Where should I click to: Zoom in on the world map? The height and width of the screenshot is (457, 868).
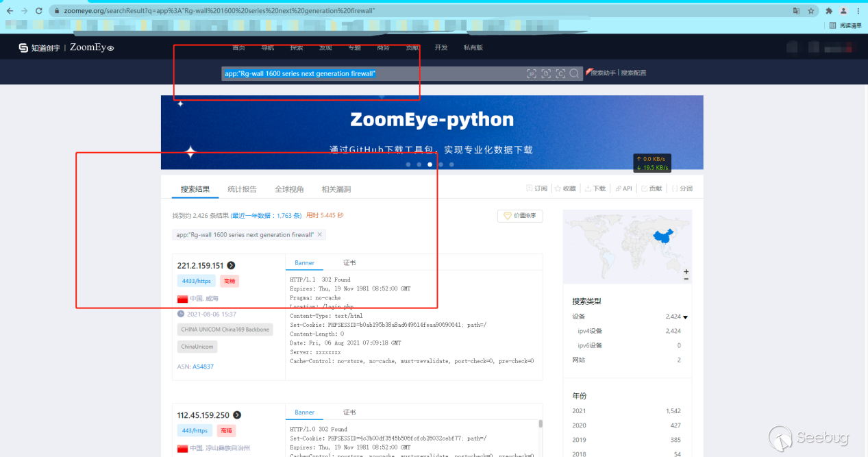(686, 271)
